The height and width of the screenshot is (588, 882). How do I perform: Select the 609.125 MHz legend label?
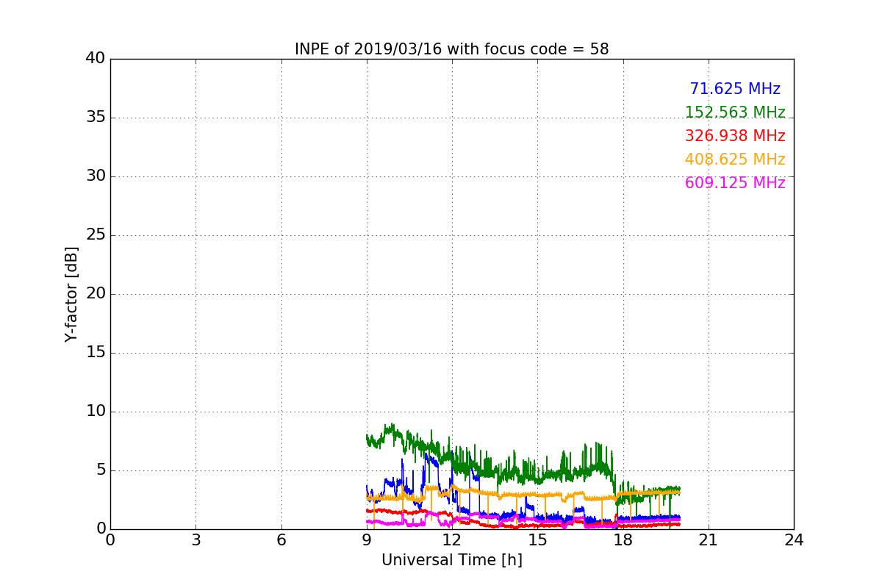(735, 183)
